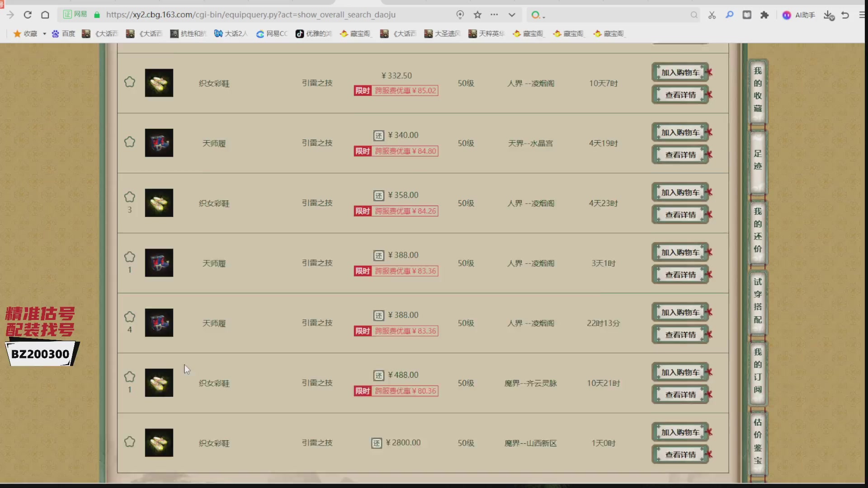The width and height of the screenshot is (868, 488).
Task: Bookmark this page with the star icon
Action: pyautogui.click(x=477, y=15)
